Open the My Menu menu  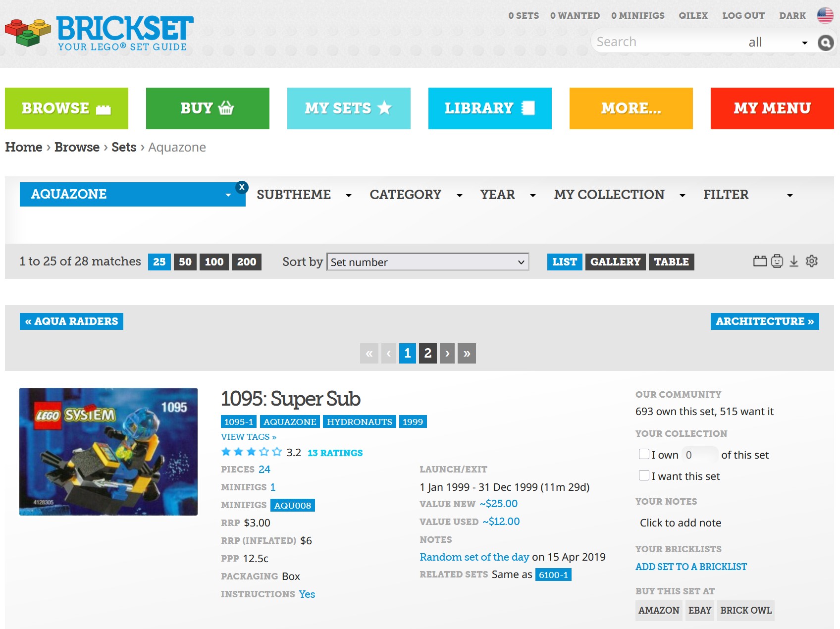point(772,108)
